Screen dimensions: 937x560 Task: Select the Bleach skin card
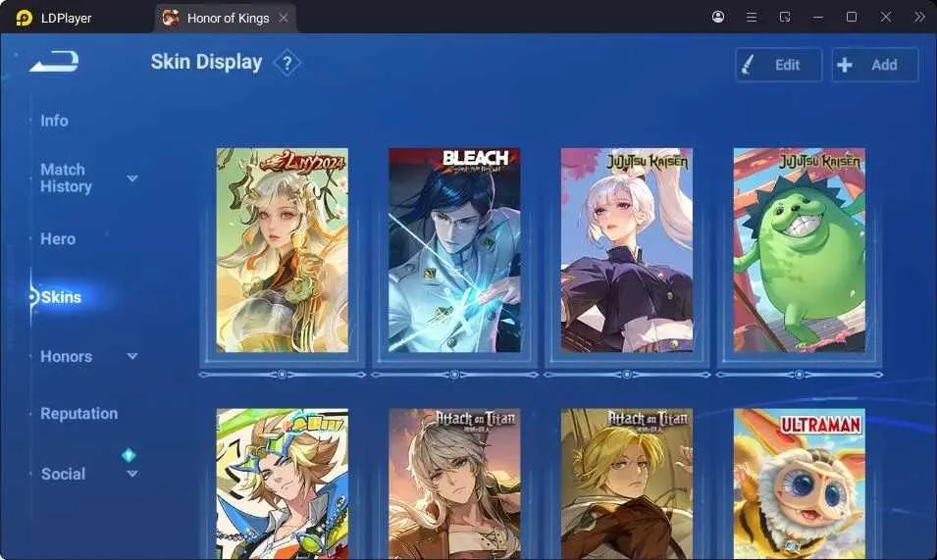(454, 250)
